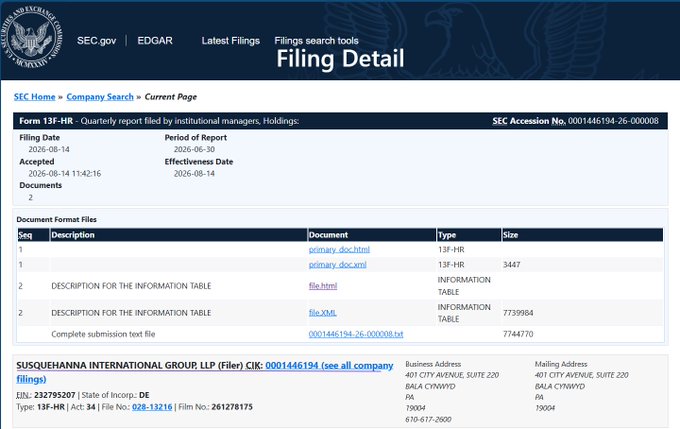Click the SEC seal logo
Screen dimensions: 680x429
click(32, 38)
